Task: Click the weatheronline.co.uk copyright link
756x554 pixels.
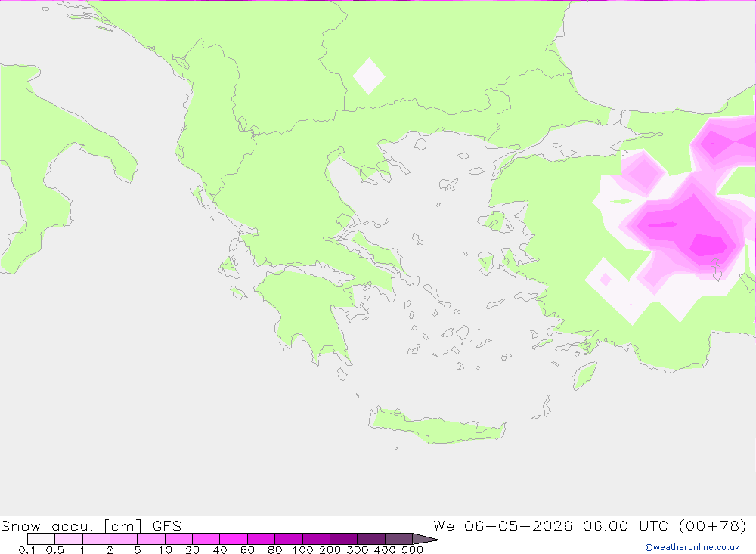Action: [692, 547]
